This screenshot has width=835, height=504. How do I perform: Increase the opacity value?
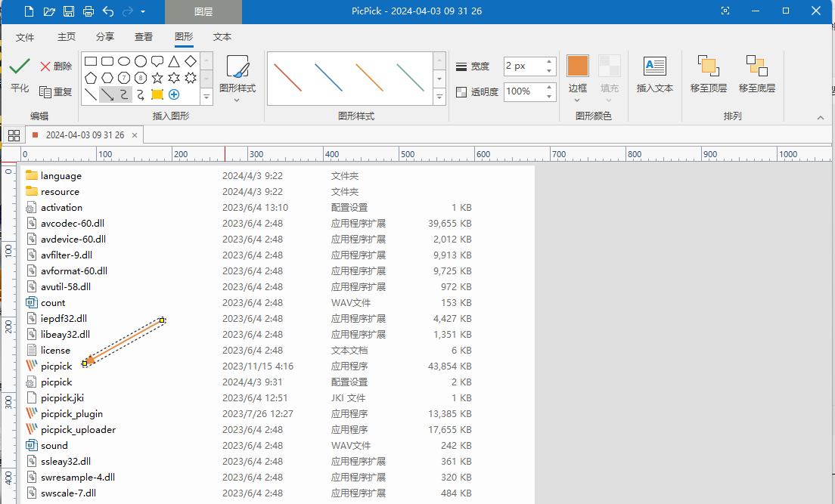pyautogui.click(x=549, y=87)
